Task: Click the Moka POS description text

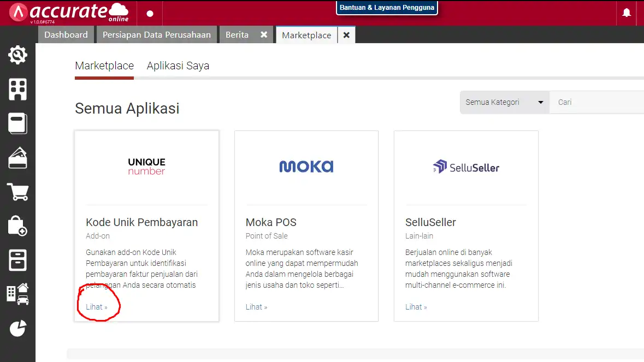Action: [302, 269]
